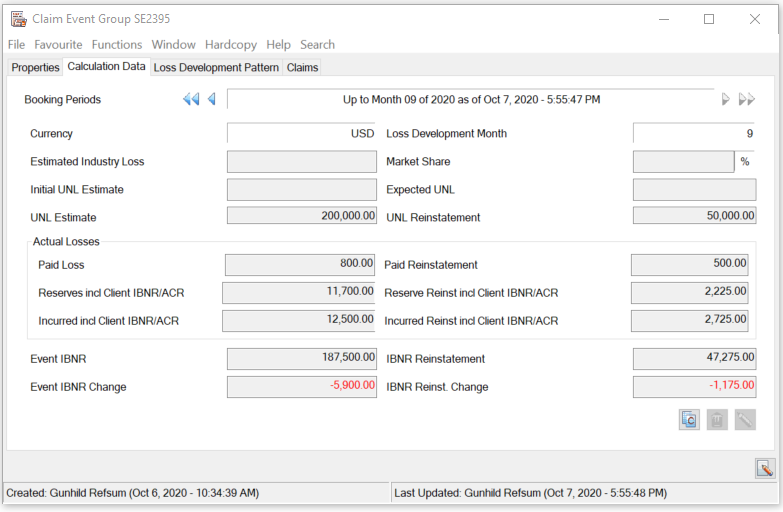Click the edit window icon above status bar
This screenshot has width=783, height=512.
pos(765,468)
